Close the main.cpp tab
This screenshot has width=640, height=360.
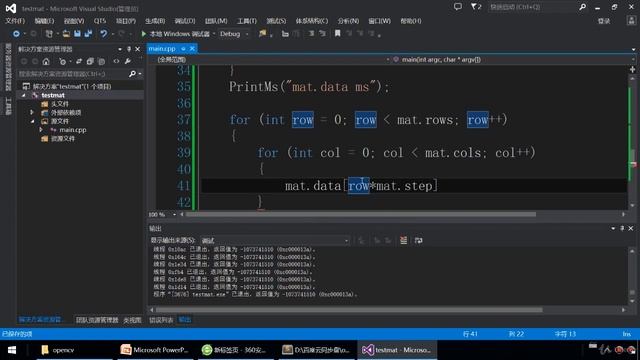click(192, 49)
